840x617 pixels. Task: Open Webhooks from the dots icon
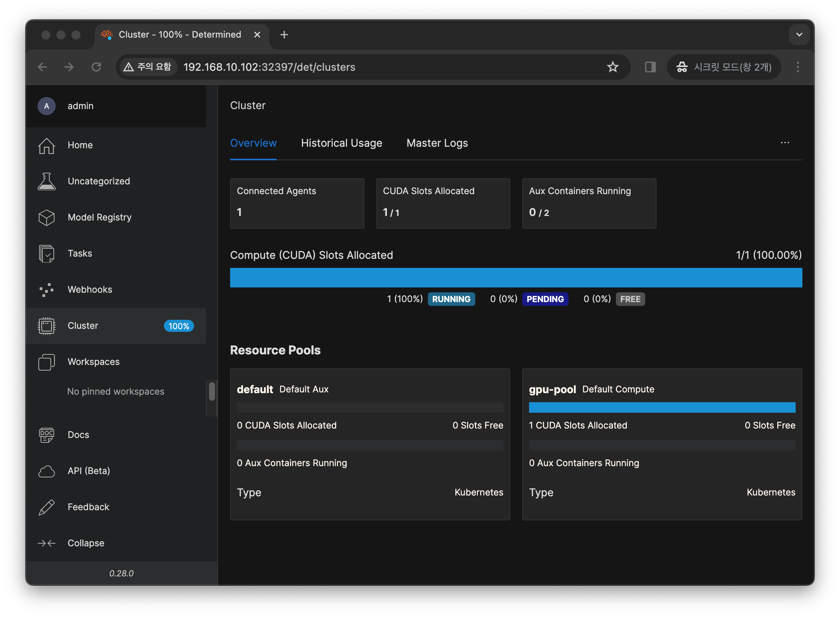[47, 290]
